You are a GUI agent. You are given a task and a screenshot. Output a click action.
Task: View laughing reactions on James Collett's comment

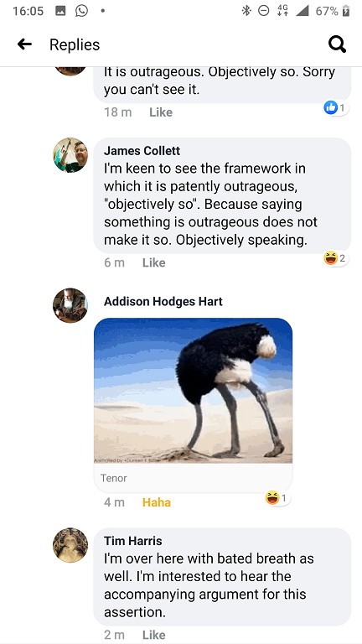[x=336, y=258]
